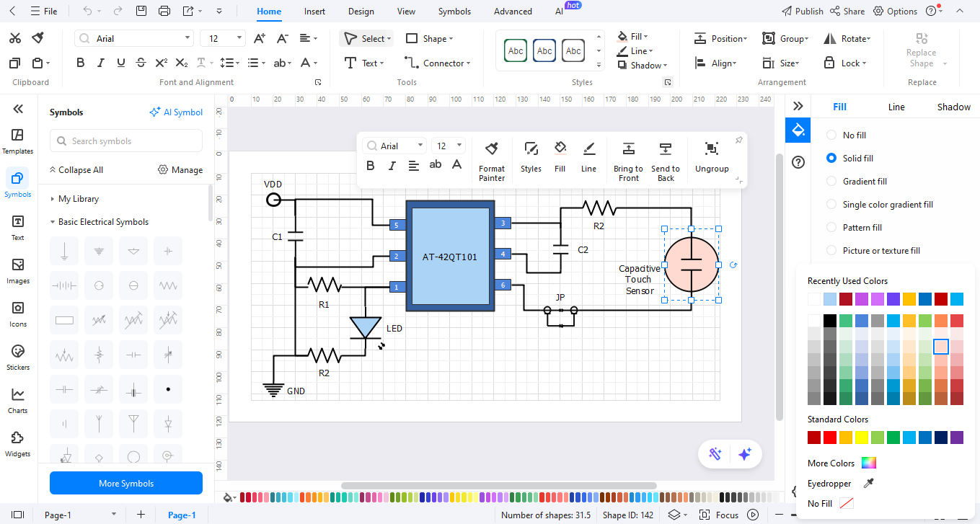This screenshot has height=524, width=980.
Task: Select the Format Painter in Clipboard group
Action: pyautogui.click(x=39, y=38)
